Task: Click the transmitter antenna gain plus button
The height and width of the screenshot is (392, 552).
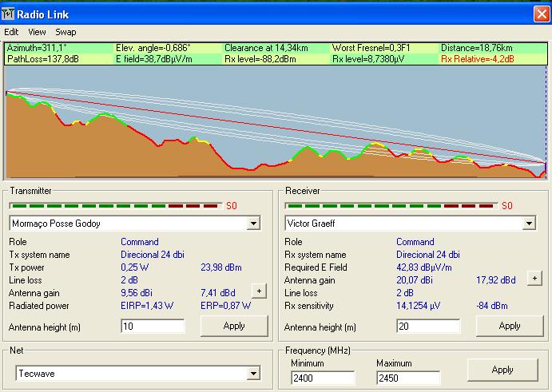Action: click(258, 291)
